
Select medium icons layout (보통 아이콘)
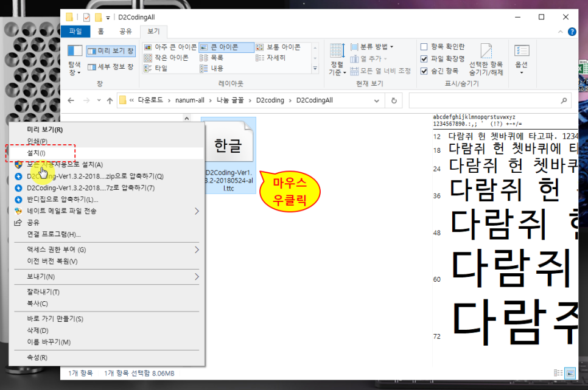pos(278,47)
